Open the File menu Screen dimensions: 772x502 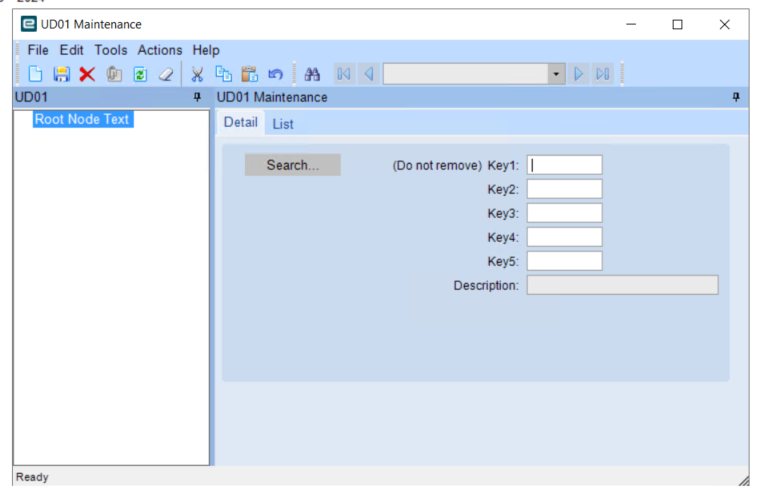[x=38, y=50]
